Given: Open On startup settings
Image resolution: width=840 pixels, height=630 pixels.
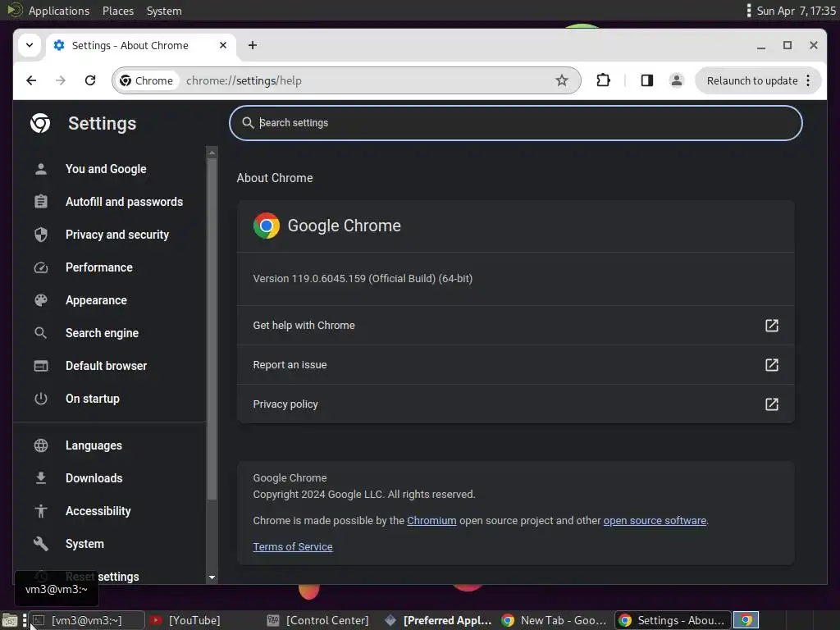Looking at the screenshot, I should coord(93,399).
